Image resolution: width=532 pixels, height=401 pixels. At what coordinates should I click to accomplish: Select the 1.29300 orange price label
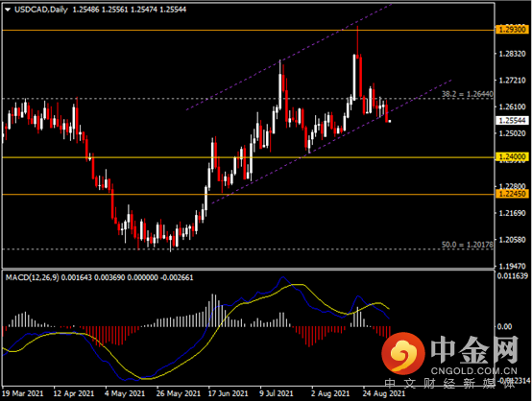(x=513, y=30)
